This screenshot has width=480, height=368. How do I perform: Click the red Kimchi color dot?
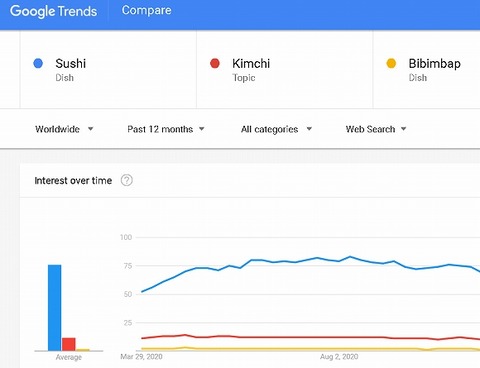[x=215, y=63]
